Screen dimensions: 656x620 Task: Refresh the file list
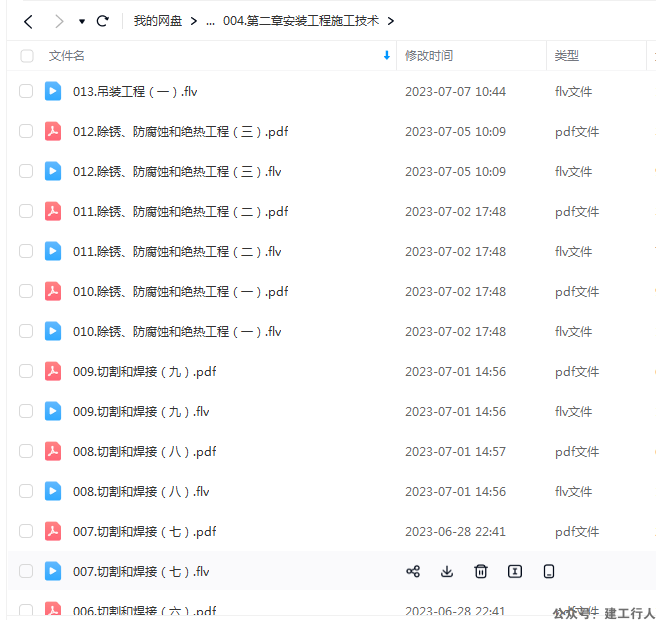[x=102, y=21]
